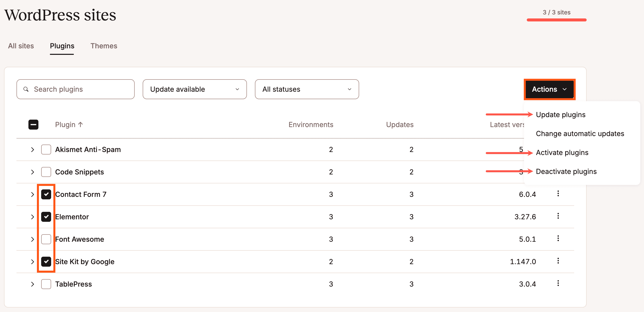Sort by Plugin column ascending arrow
This screenshot has height=312, width=644.
pyautogui.click(x=80, y=124)
